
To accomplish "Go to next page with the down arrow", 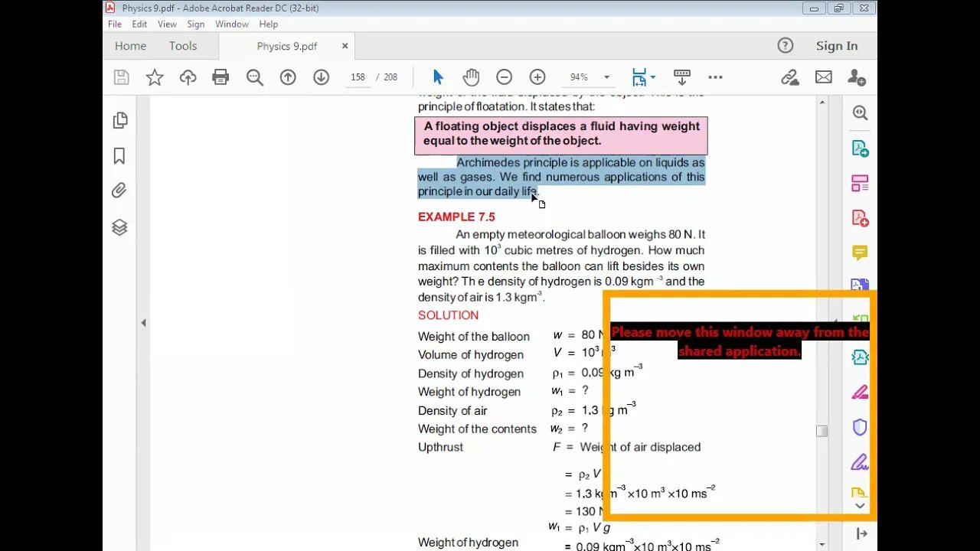I will 321,77.
